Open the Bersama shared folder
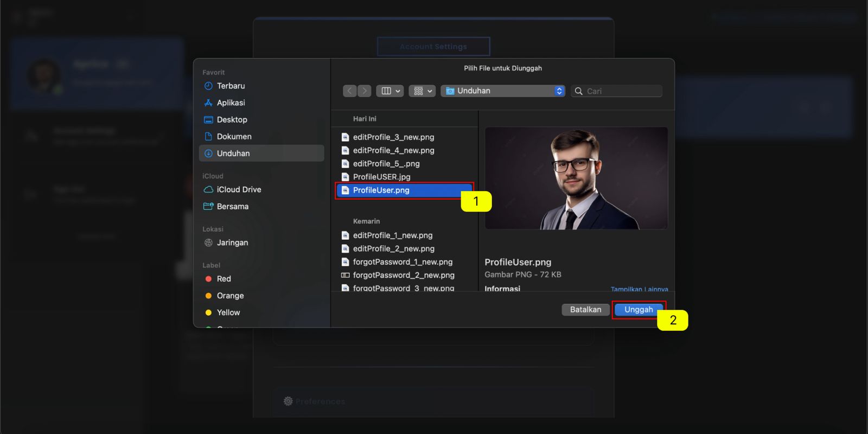Viewport: 868px width, 434px height. tap(232, 206)
